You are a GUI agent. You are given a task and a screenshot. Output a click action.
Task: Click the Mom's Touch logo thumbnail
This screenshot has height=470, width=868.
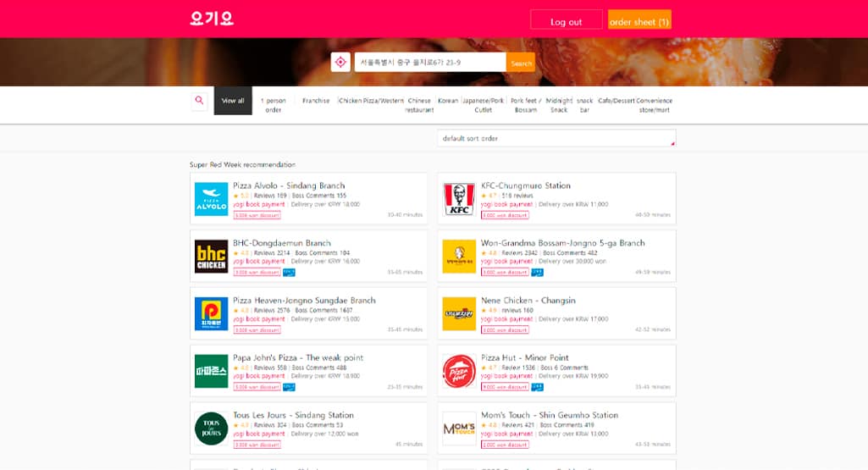(x=459, y=429)
